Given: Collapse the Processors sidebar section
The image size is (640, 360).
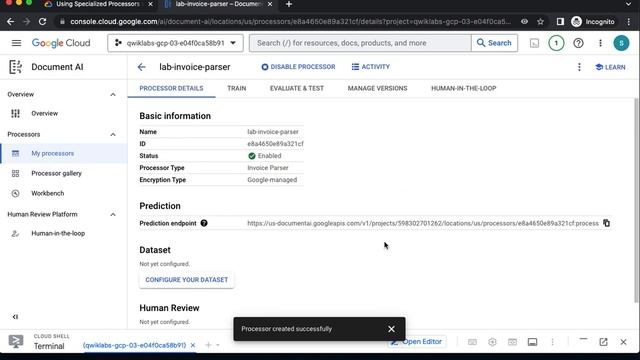Looking at the screenshot, I should (113, 135).
